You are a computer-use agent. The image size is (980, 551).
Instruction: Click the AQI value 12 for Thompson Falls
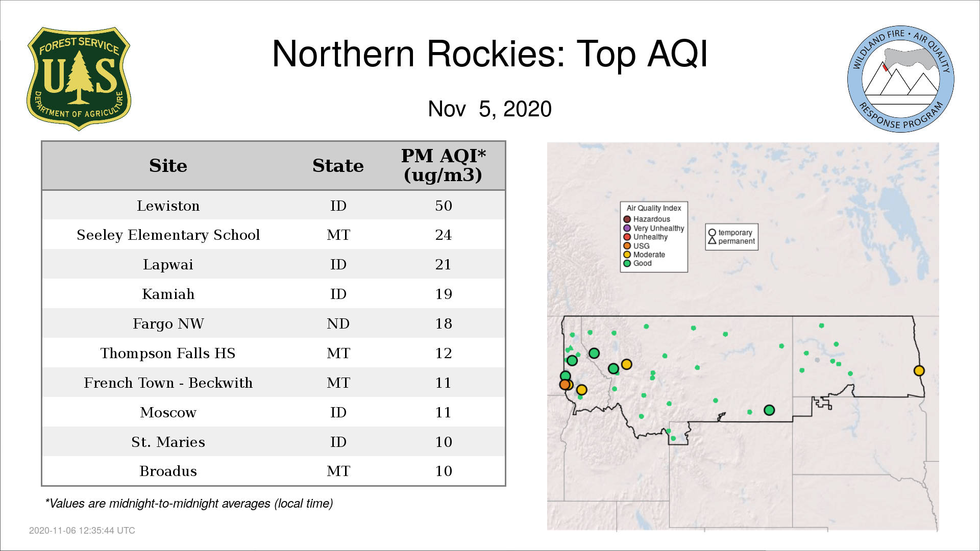click(444, 354)
